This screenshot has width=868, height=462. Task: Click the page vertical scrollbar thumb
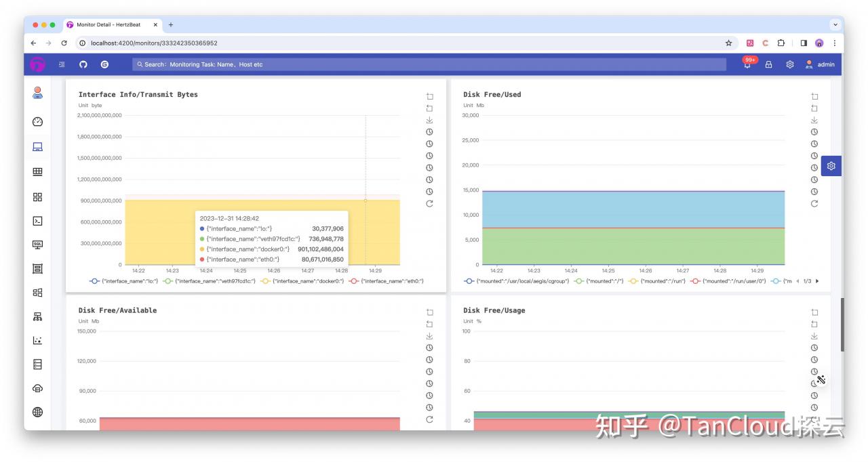(x=842, y=324)
